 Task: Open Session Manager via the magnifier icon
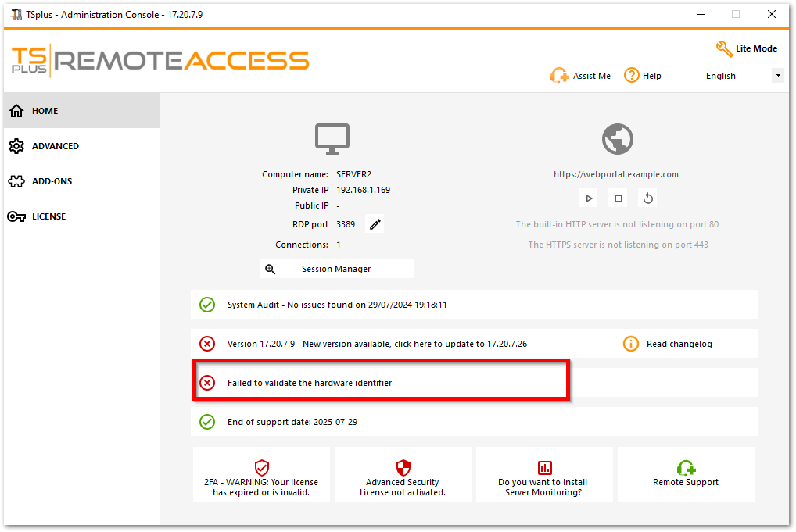pos(270,268)
